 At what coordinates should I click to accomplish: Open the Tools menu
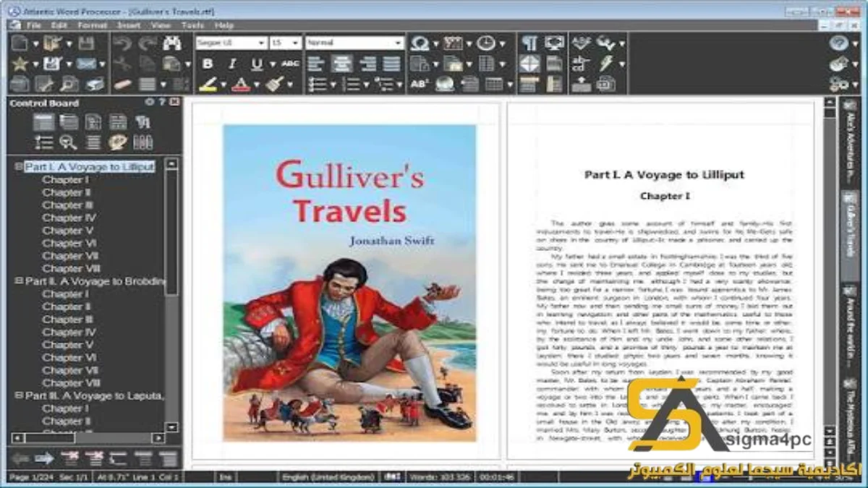(x=192, y=25)
